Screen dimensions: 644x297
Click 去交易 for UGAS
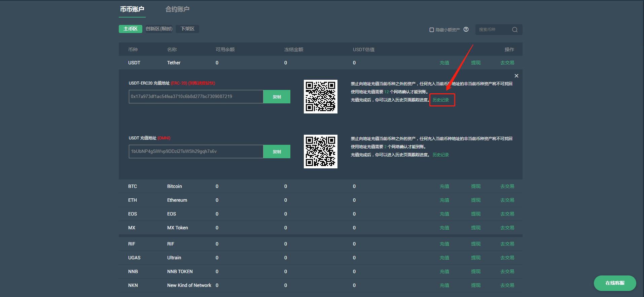507,258
